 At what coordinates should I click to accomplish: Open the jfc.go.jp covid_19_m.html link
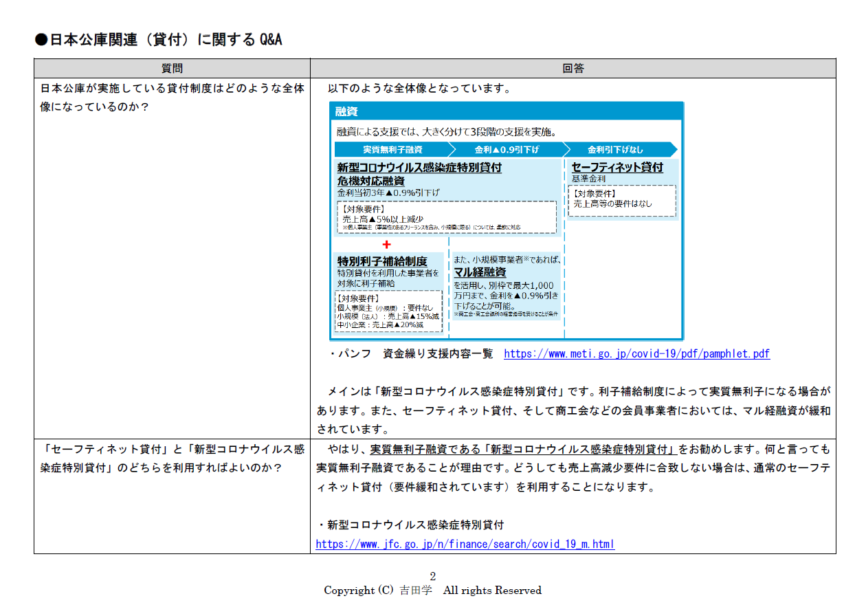(465, 544)
